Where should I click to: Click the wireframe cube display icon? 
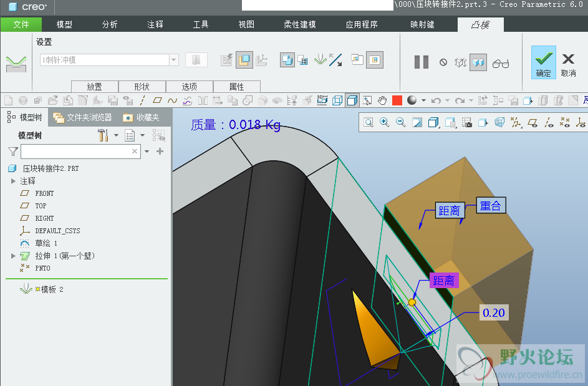click(x=337, y=100)
